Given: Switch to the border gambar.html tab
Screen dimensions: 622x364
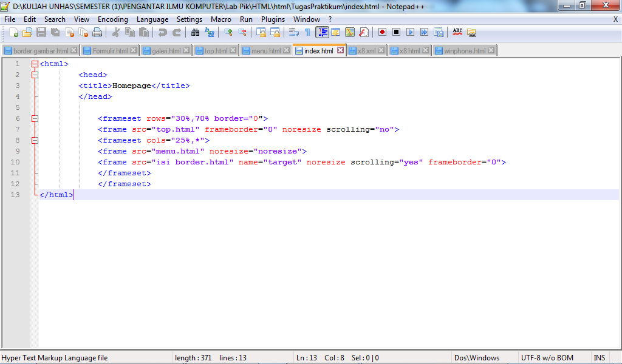Looking at the screenshot, I should coord(41,51).
